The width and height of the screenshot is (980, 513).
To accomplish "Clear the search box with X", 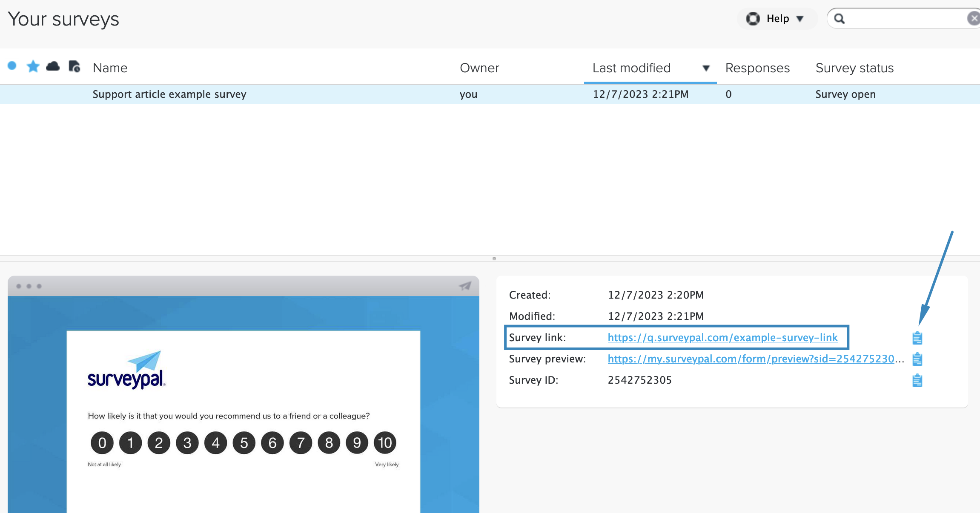I will (974, 19).
